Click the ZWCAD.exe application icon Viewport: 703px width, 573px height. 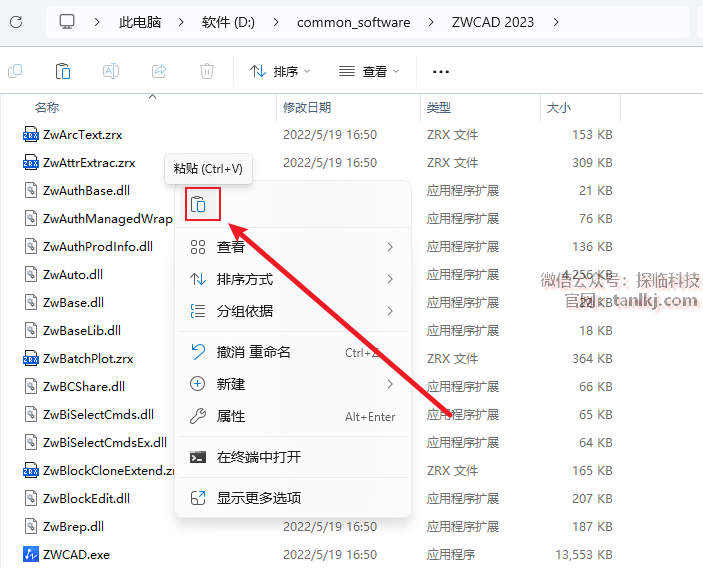(30, 555)
